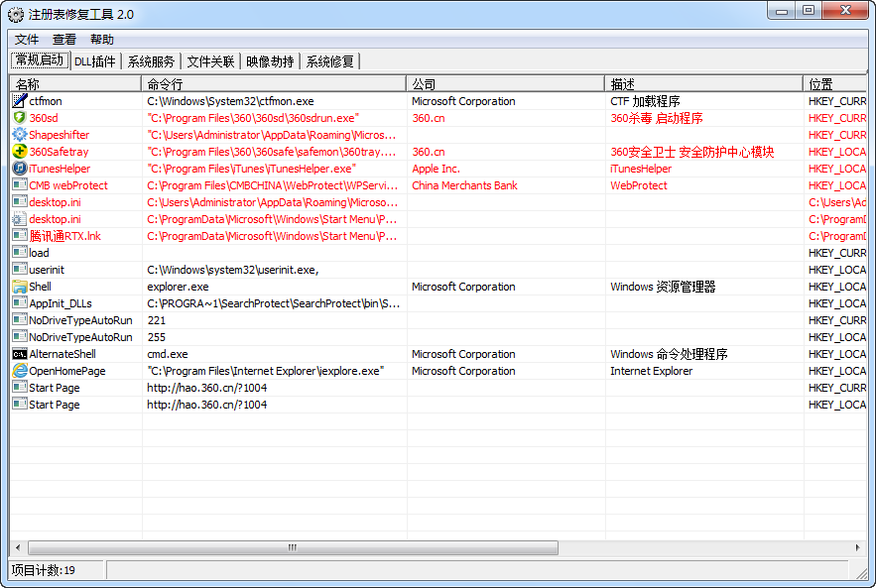
Task: Select the iTunesHelper entry name
Action: (x=60, y=169)
